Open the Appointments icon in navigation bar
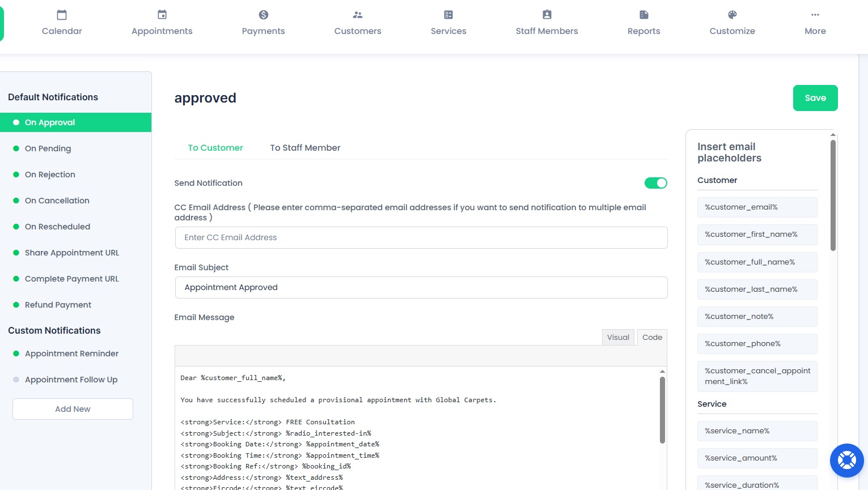This screenshot has width=868, height=490. click(x=162, y=15)
